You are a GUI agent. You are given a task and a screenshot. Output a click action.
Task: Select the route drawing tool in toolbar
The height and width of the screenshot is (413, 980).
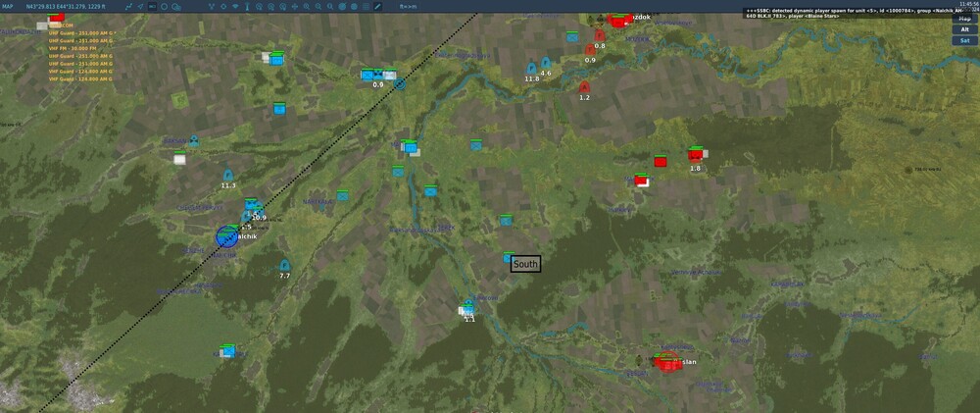coord(127,6)
